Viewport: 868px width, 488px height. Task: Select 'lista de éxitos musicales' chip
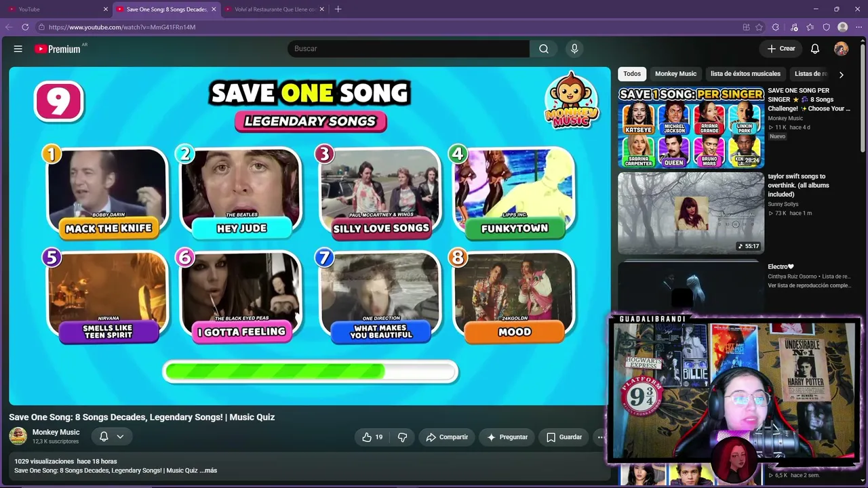[745, 74]
